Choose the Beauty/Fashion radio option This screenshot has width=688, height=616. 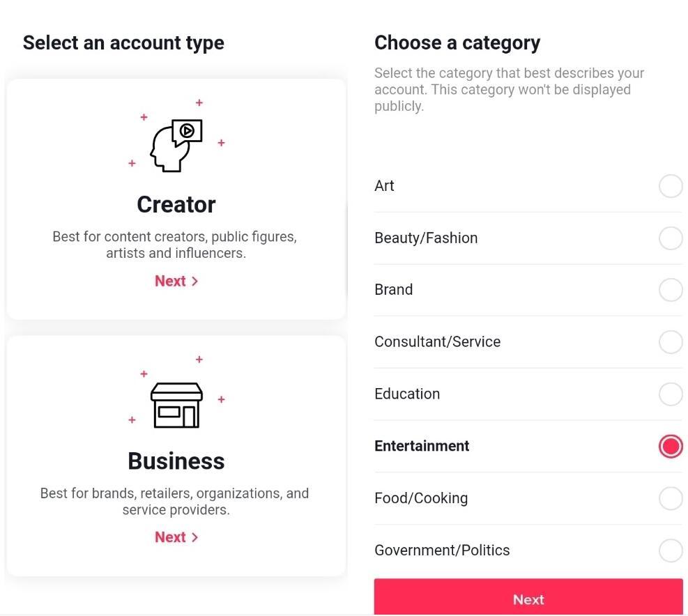coord(670,238)
